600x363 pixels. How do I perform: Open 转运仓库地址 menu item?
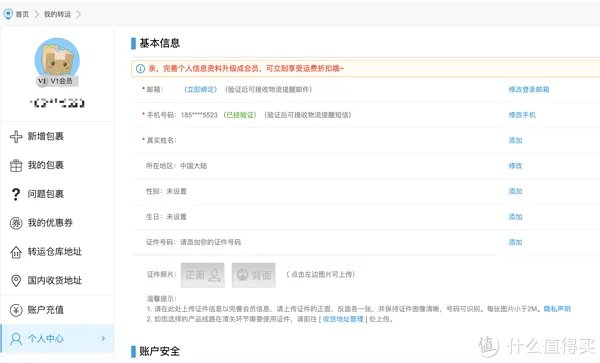(x=55, y=252)
